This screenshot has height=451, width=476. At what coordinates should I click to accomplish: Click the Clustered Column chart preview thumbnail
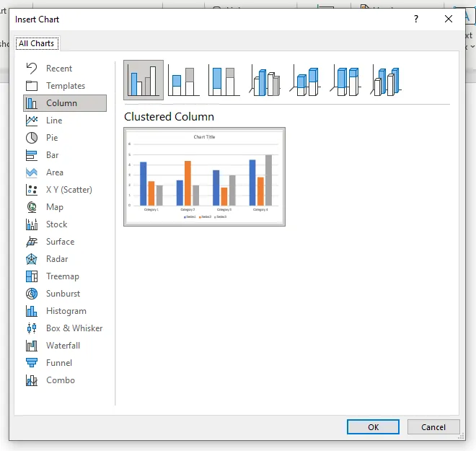[204, 177]
